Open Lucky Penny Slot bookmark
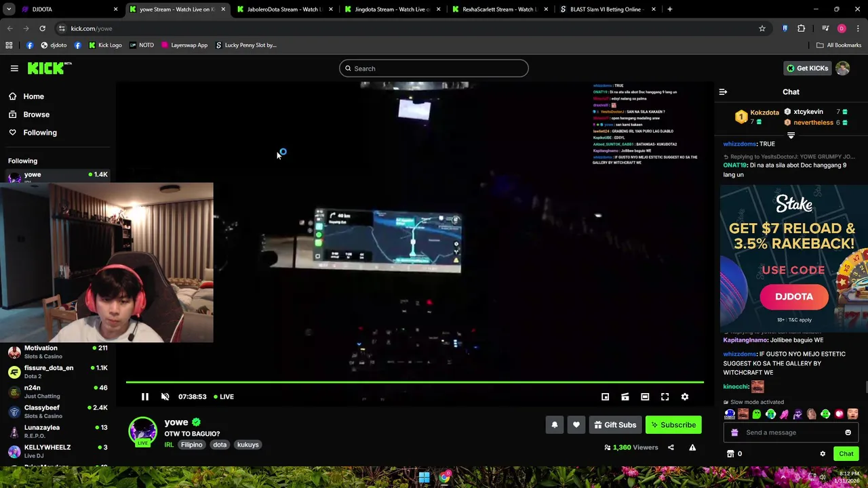Screen dimensions: 868x488 coord(245,45)
